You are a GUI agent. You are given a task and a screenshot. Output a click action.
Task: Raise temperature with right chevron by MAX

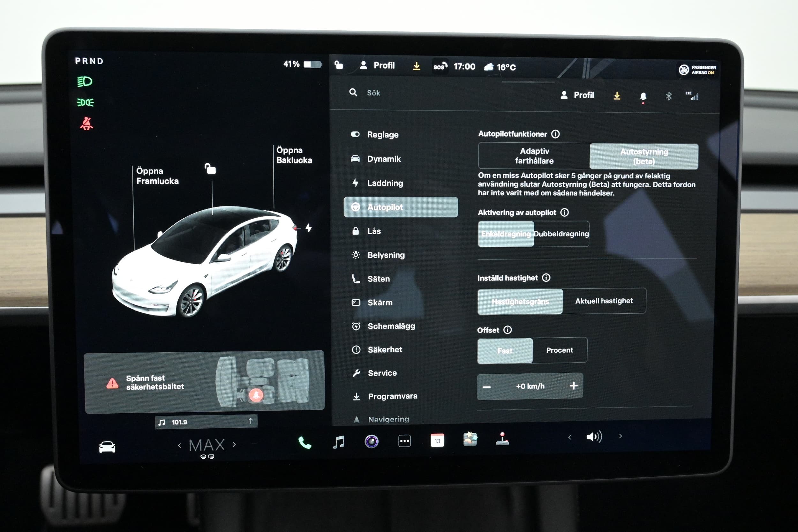tap(234, 445)
